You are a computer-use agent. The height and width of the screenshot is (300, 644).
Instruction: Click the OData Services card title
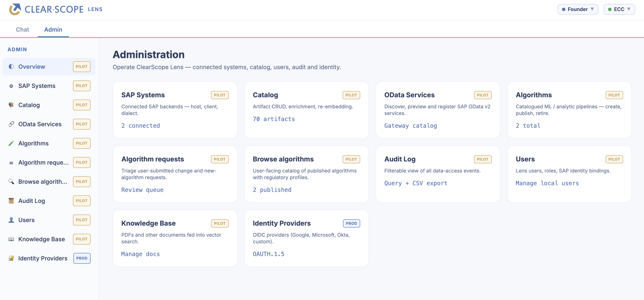pyautogui.click(x=409, y=95)
